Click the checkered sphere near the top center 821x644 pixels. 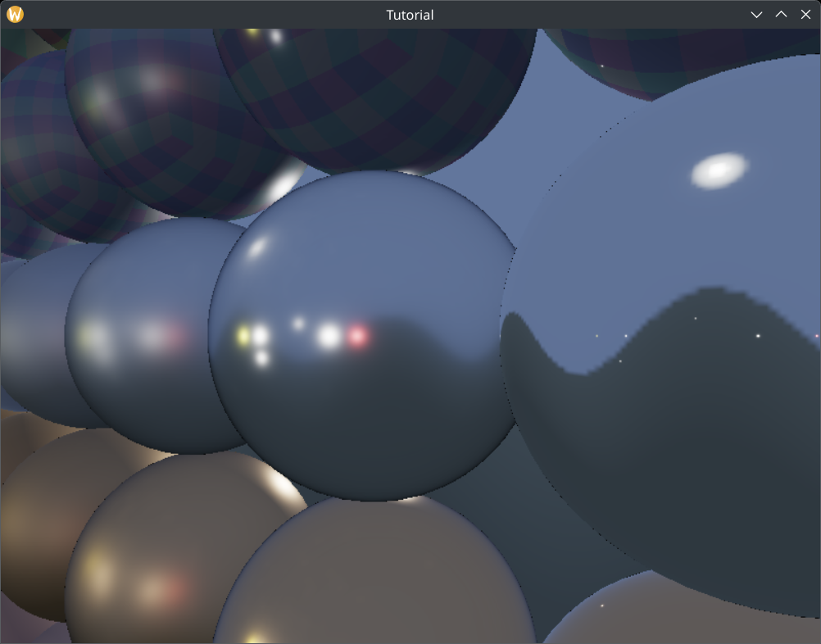click(385, 98)
